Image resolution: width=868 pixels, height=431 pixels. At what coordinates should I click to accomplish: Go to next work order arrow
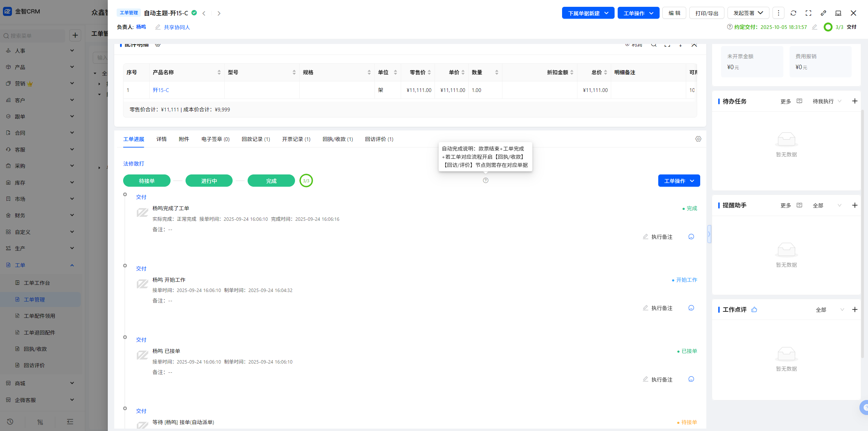click(x=219, y=13)
